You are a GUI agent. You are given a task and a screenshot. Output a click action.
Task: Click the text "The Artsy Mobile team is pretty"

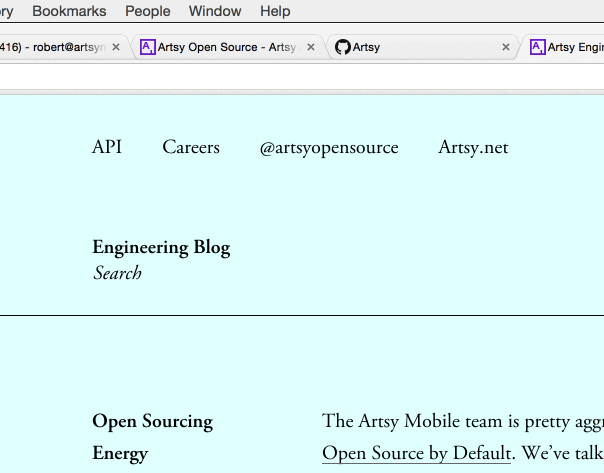tap(446, 421)
